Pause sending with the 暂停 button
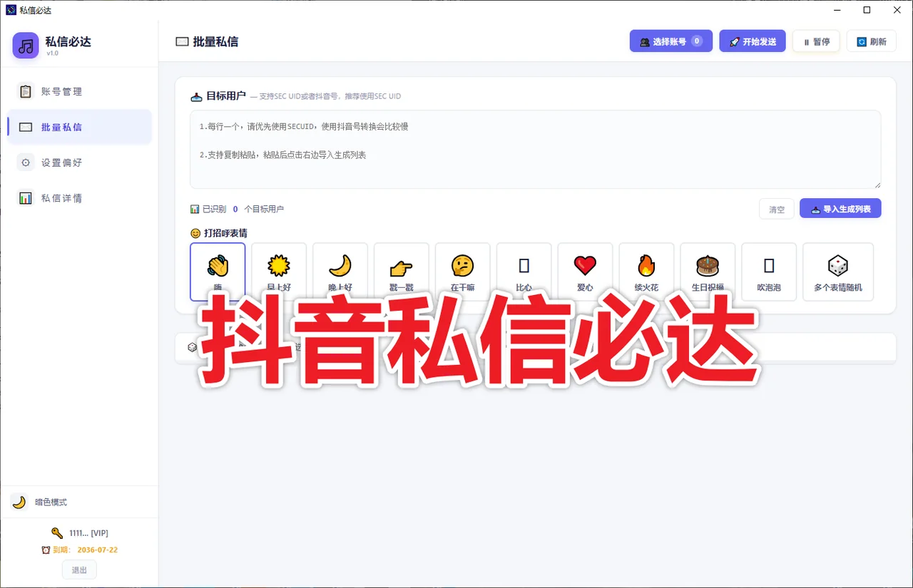Viewport: 913px width, 588px height. tap(816, 41)
